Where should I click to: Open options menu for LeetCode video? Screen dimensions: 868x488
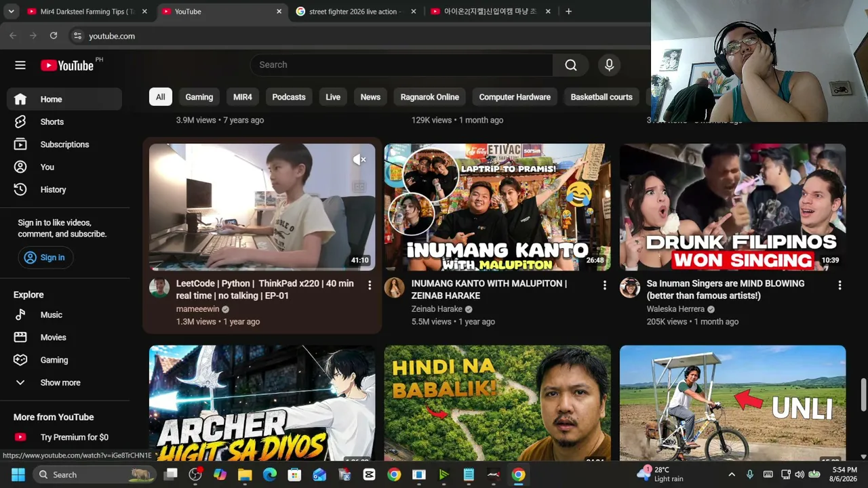pos(370,285)
